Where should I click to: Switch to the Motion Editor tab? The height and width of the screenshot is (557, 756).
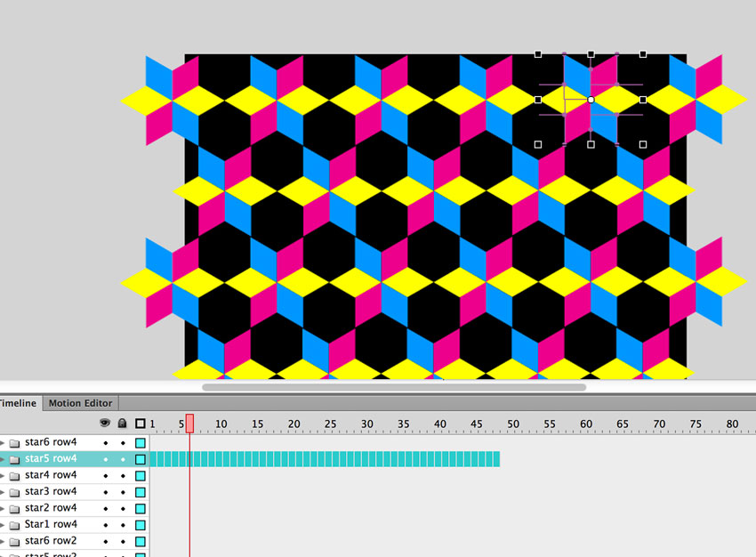click(x=80, y=403)
